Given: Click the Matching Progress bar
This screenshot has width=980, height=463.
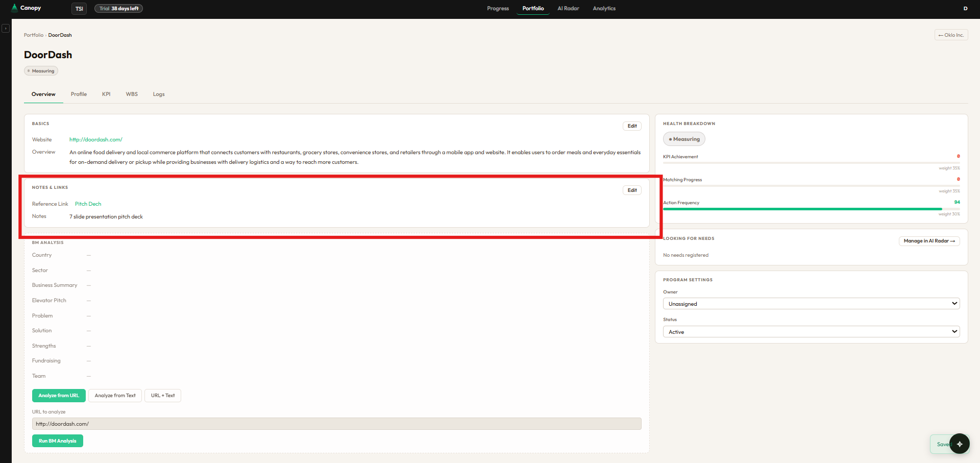Looking at the screenshot, I should [811, 186].
